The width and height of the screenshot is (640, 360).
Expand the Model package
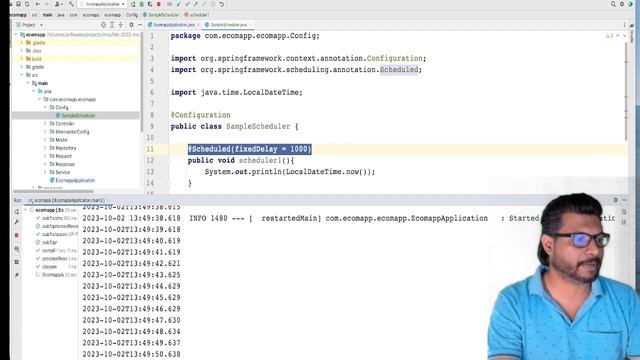click(x=45, y=140)
